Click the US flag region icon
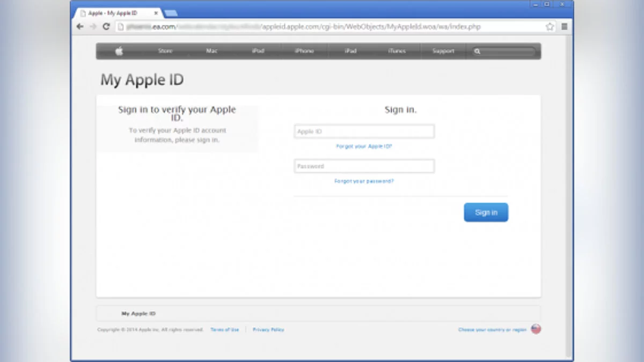Viewport: 644px width, 362px height. (x=536, y=329)
